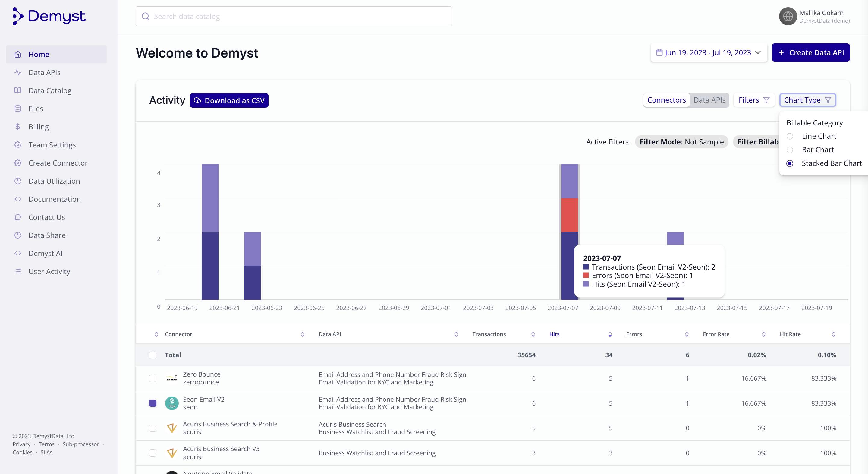The width and height of the screenshot is (868, 474).
Task: Open Billing section
Action: pos(38,127)
